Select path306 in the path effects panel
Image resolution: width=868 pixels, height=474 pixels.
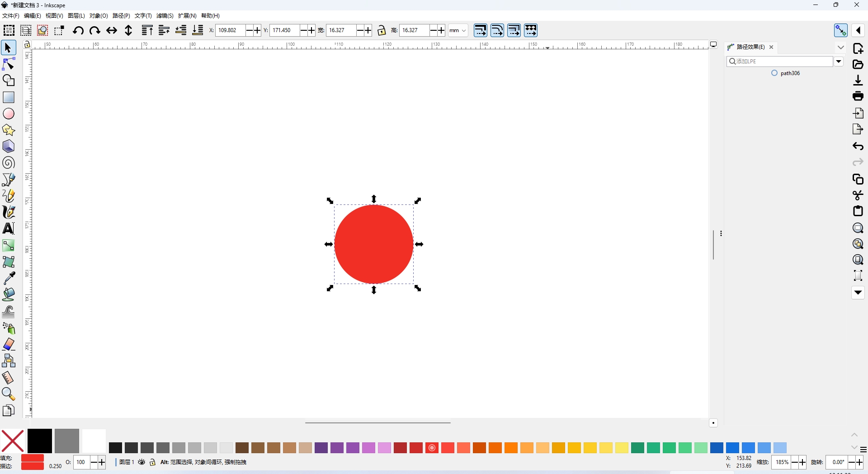pyautogui.click(x=790, y=73)
